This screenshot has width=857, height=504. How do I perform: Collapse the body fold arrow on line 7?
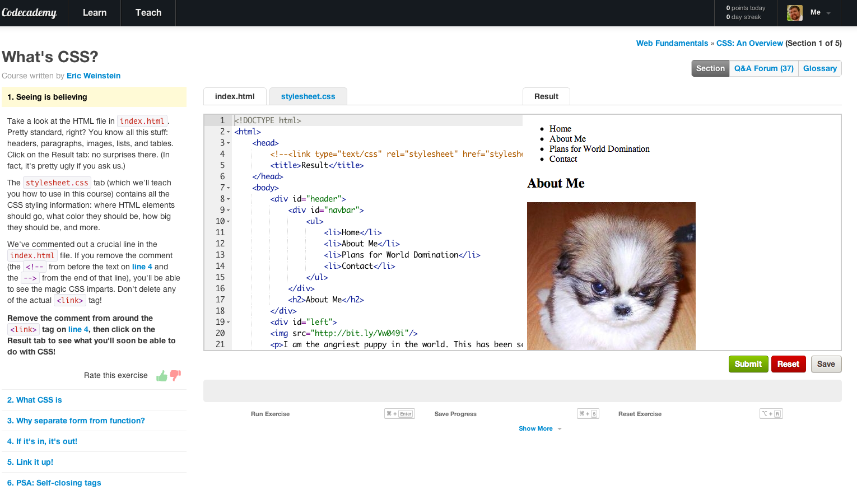229,188
